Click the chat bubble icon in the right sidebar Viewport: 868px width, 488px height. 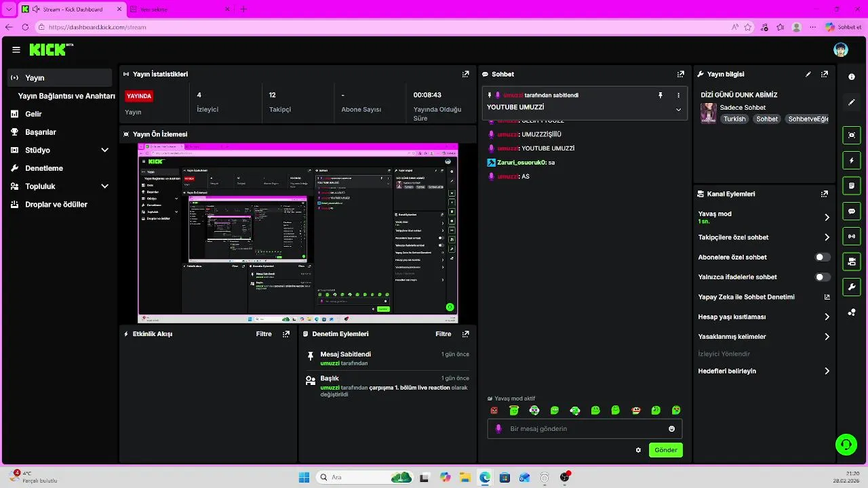(x=852, y=211)
